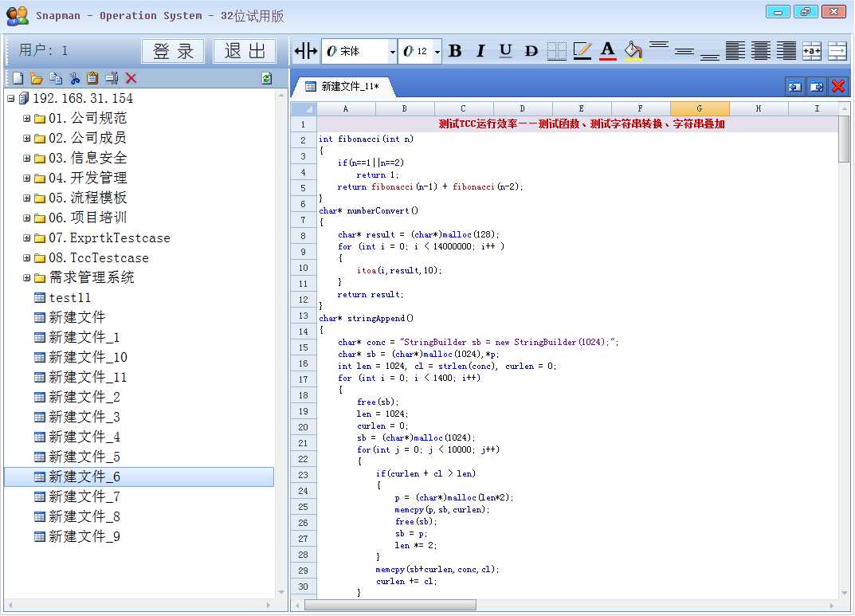Viewport: 855px width, 616px height.
Task: Align text left
Action: (735, 51)
